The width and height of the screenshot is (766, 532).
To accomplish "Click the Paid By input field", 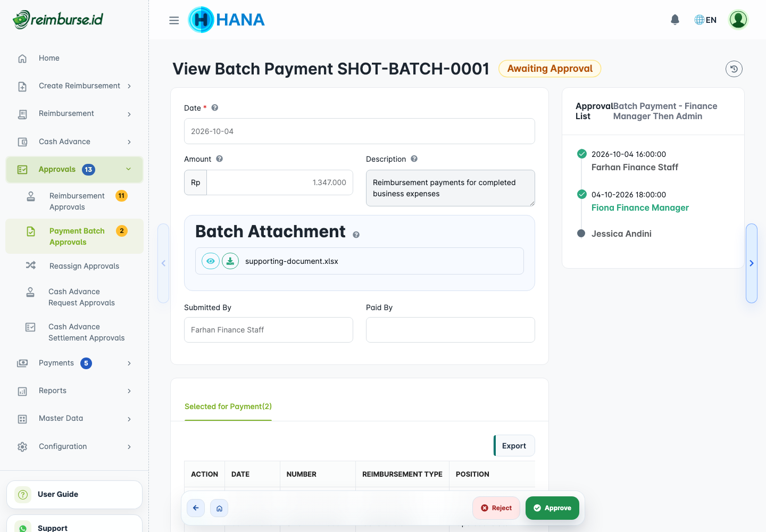I will click(x=451, y=330).
